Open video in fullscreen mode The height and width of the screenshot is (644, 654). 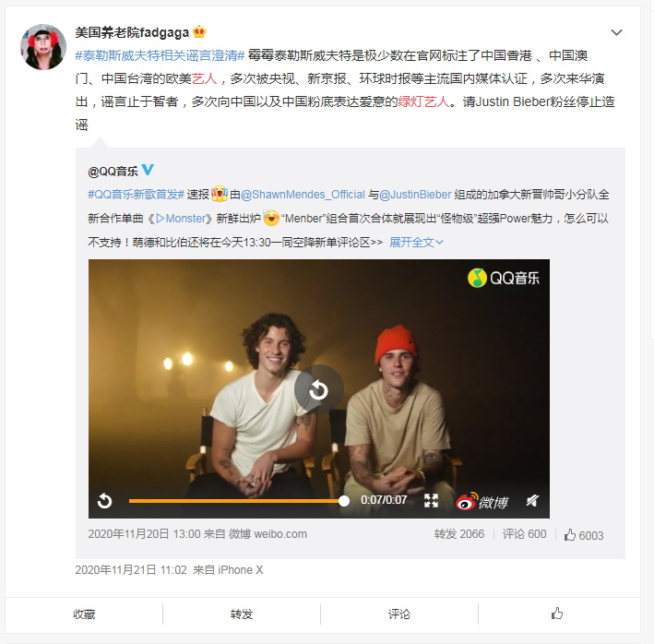pos(431,500)
